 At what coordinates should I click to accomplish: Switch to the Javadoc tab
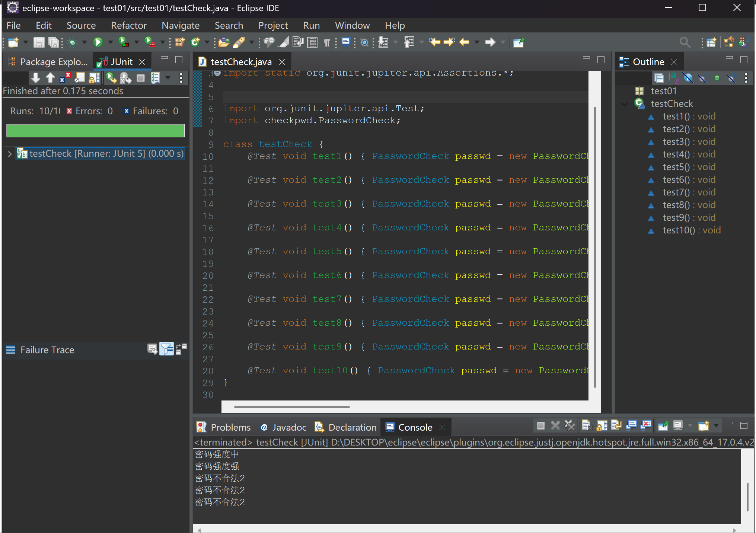(284, 427)
